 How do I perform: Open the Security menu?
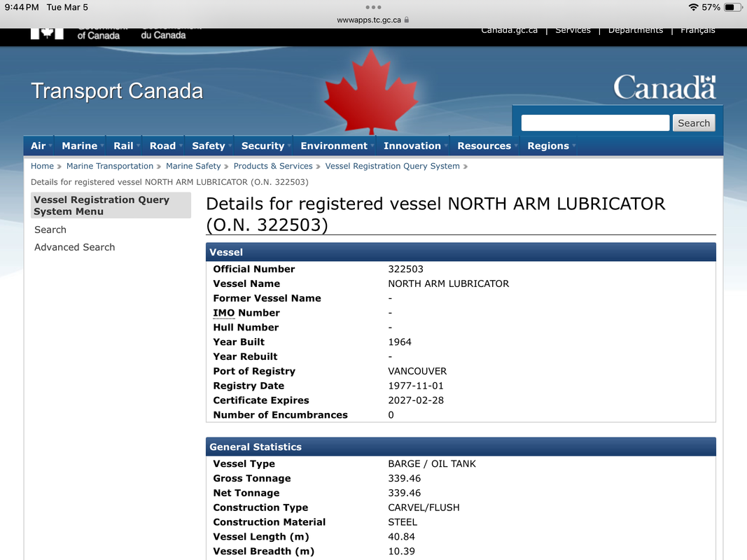click(x=263, y=146)
